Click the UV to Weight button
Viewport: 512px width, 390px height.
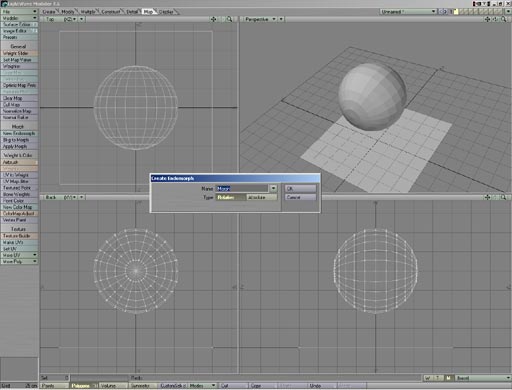pyautogui.click(x=19, y=175)
